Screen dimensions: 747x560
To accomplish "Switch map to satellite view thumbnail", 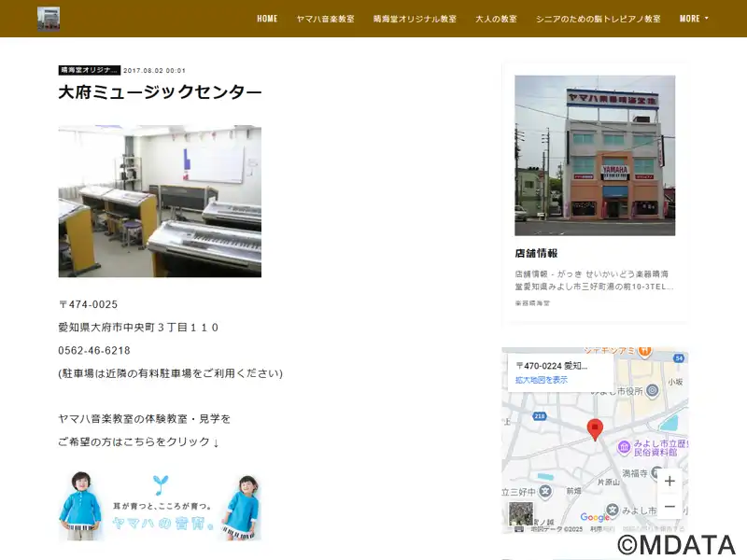I will tap(521, 513).
